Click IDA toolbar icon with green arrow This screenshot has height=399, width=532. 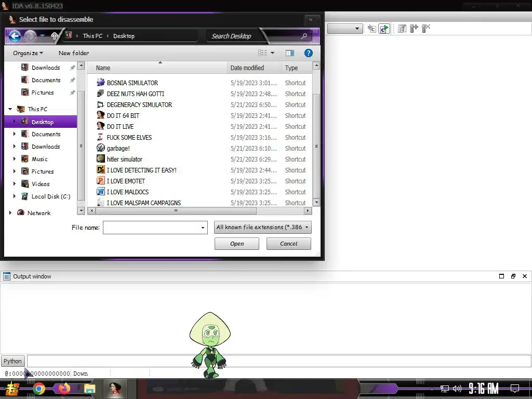point(384,29)
